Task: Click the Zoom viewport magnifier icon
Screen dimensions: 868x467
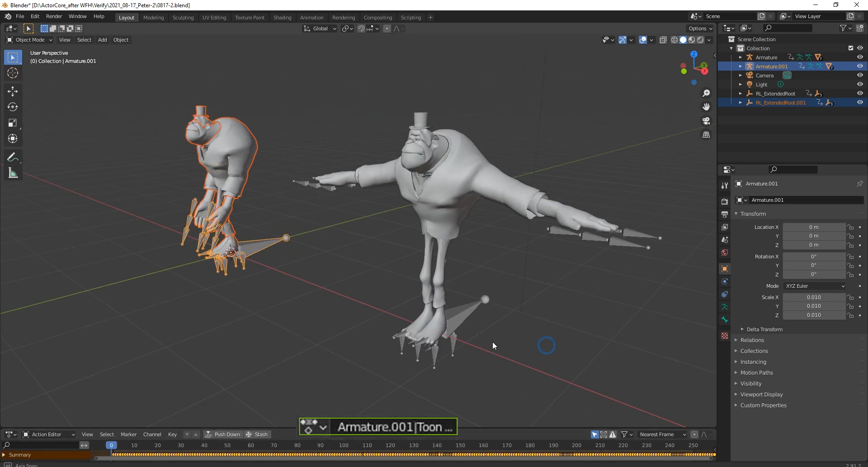Action: coord(706,93)
